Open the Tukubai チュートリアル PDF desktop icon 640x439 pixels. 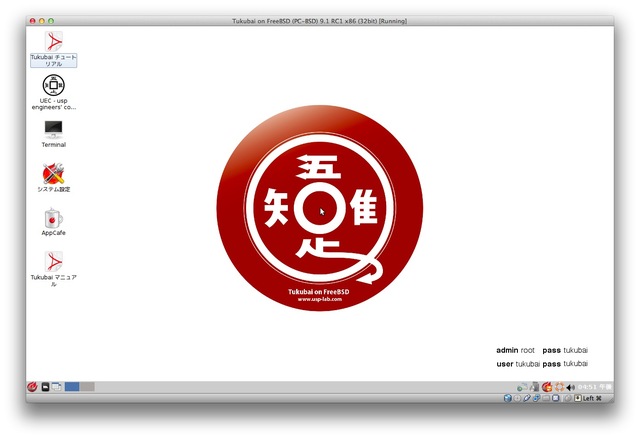point(53,49)
